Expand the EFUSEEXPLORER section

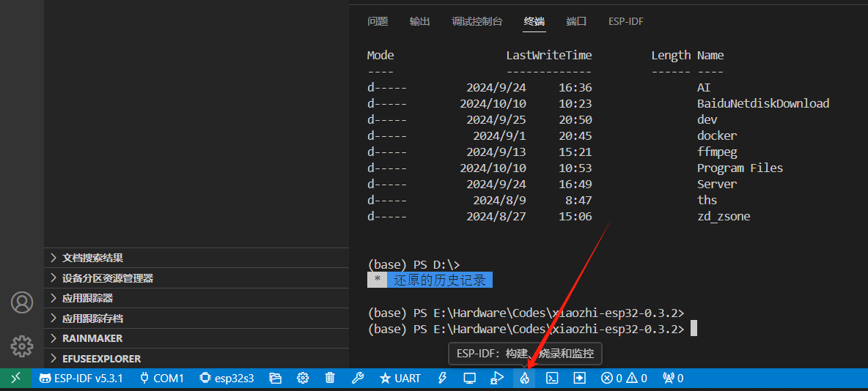101,359
